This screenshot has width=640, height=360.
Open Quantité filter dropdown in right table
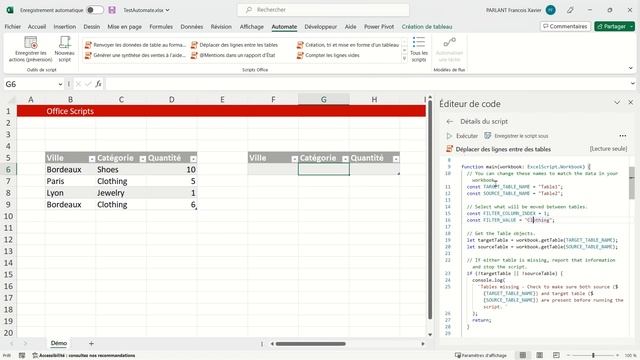(396, 159)
